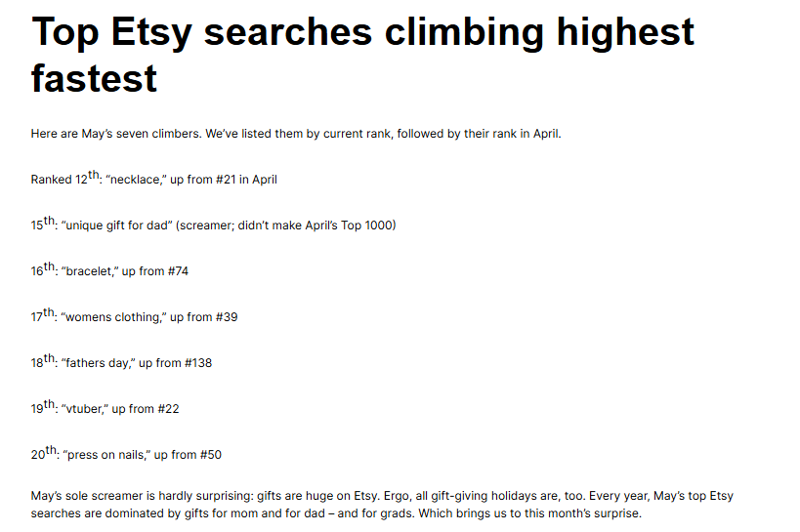Select the "womens clothing" search term

[113, 317]
